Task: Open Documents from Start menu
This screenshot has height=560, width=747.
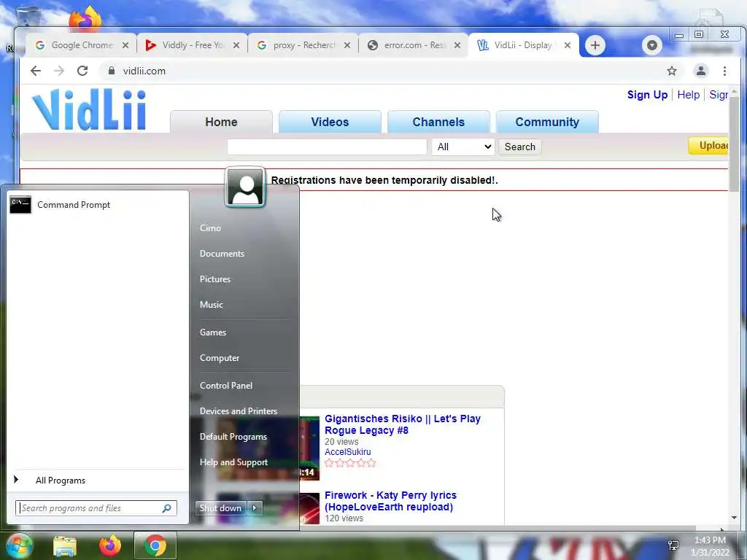Action: pos(222,254)
